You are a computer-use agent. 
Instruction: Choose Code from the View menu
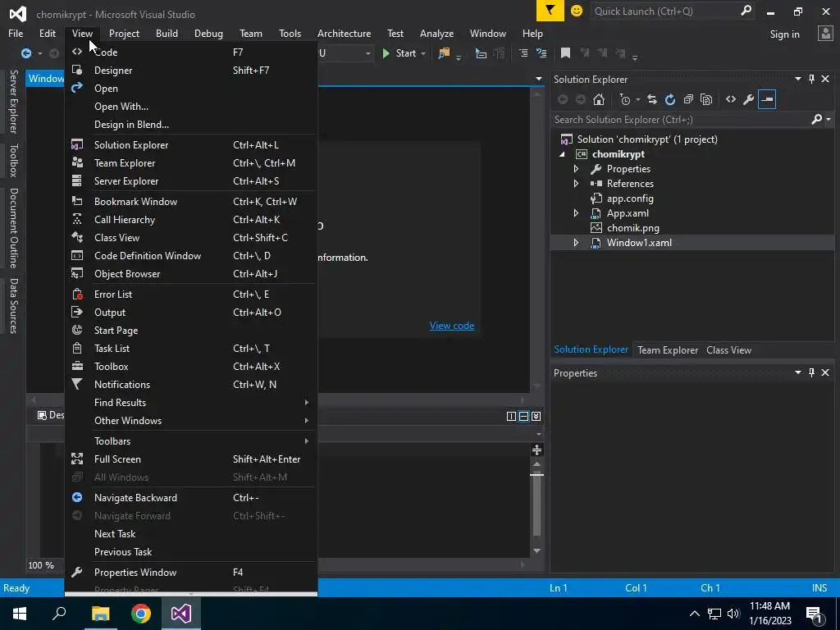pos(190,52)
